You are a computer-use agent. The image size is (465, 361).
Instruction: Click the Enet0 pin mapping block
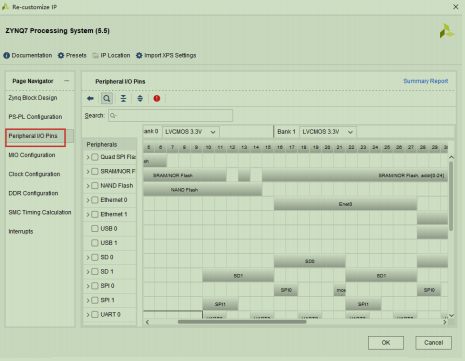345,204
